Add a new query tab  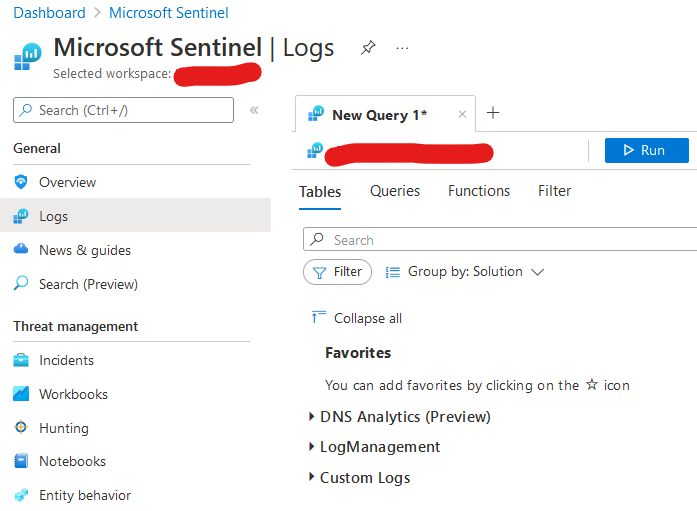[492, 113]
